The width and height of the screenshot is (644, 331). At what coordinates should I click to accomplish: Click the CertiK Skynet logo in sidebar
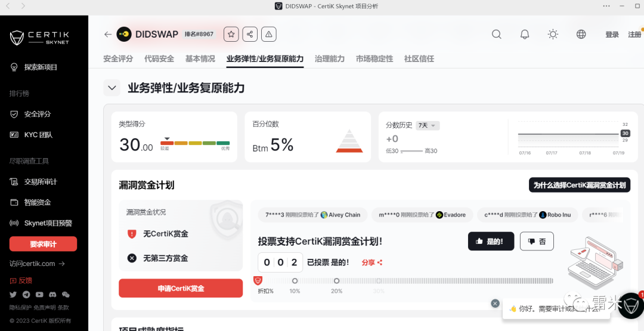tap(39, 38)
